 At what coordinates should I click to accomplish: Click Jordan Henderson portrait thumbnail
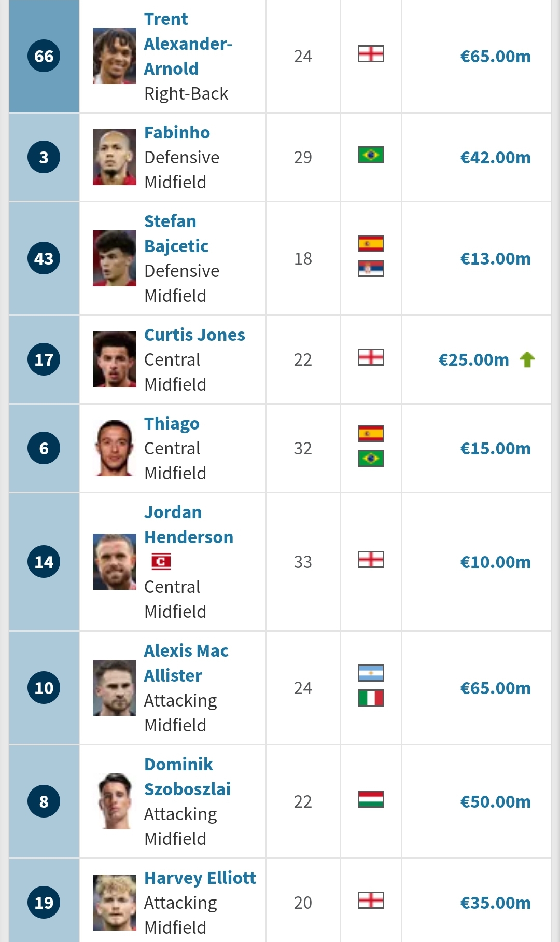pyautogui.click(x=115, y=562)
